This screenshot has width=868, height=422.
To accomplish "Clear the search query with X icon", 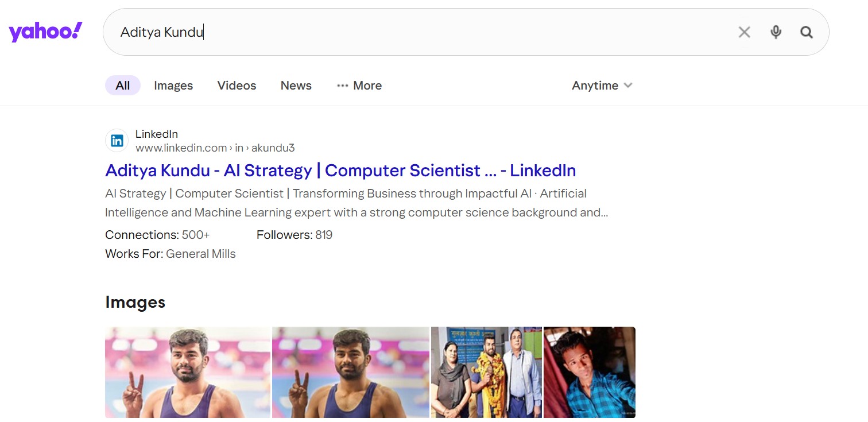I will pyautogui.click(x=744, y=32).
